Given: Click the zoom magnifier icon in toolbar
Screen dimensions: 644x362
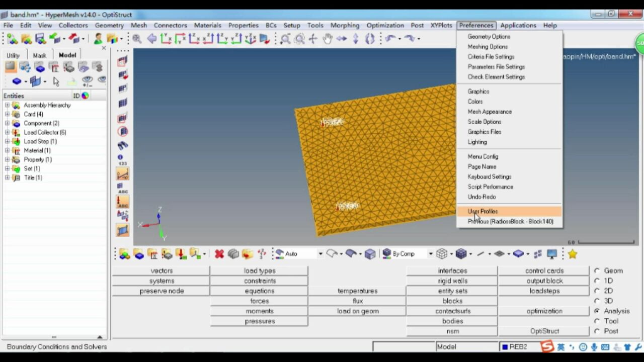Looking at the screenshot, I should pos(137,39).
